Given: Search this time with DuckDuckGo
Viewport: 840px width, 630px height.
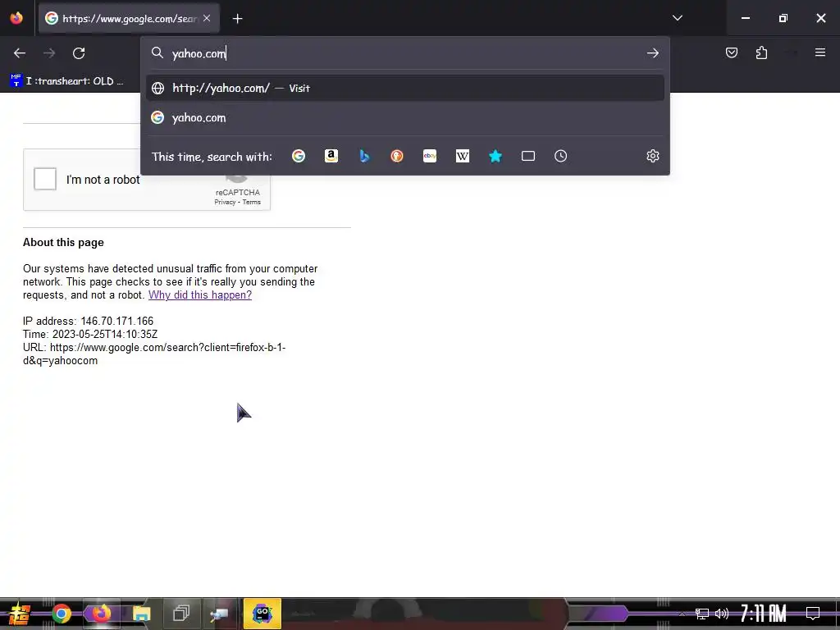Looking at the screenshot, I should [397, 156].
